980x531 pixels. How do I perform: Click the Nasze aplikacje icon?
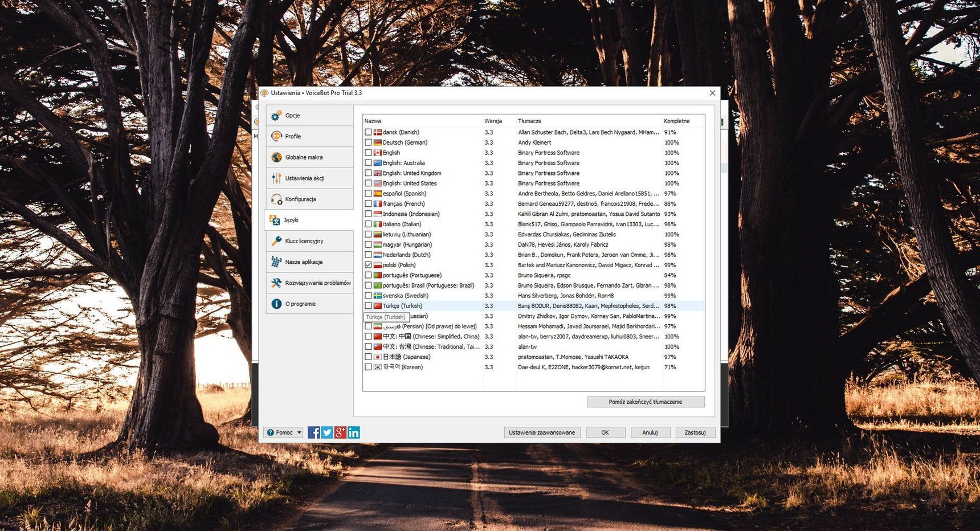point(276,262)
